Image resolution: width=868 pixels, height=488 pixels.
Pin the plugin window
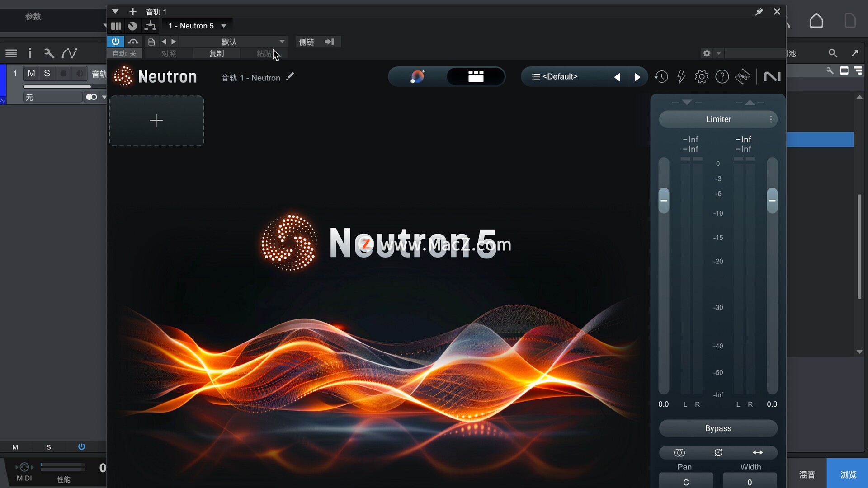coord(759,12)
